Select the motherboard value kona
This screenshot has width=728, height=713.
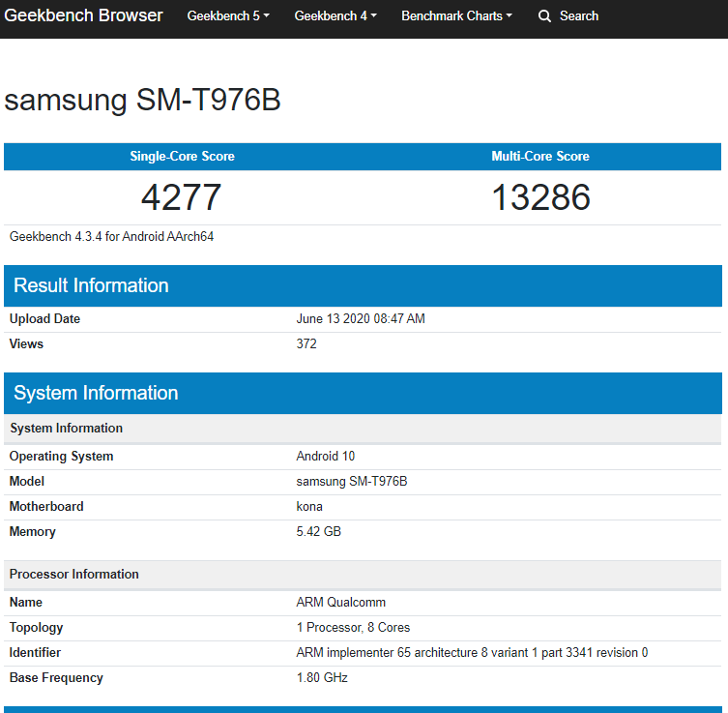(x=309, y=506)
